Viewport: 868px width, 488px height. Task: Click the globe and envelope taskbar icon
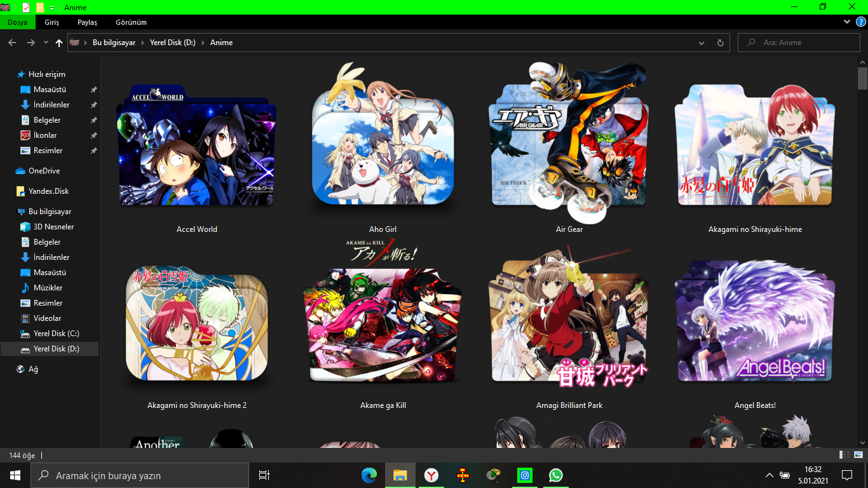[x=494, y=475]
